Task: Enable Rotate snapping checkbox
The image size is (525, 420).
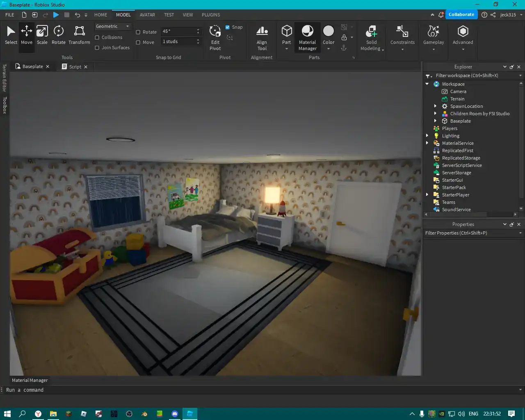Action: 138,32
